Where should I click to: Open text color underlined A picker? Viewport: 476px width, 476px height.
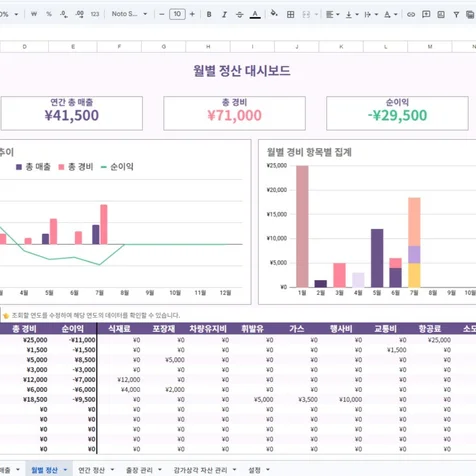pos(255,14)
